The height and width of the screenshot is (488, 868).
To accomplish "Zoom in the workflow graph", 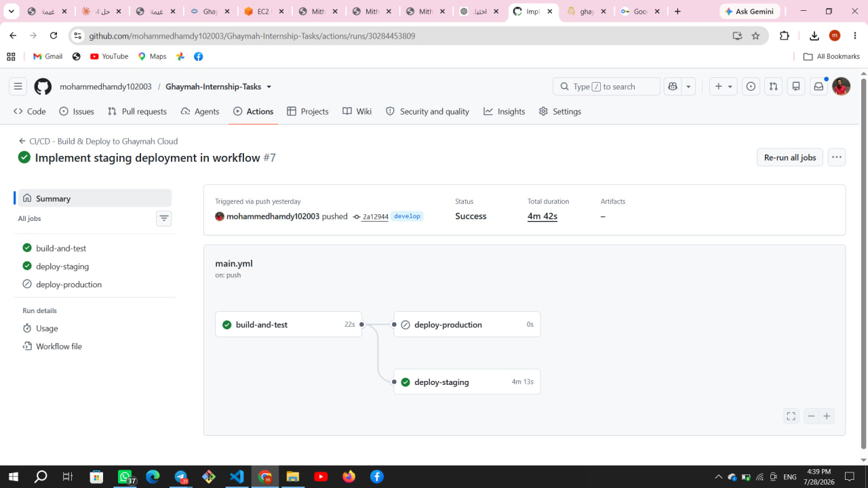I will [x=827, y=416].
